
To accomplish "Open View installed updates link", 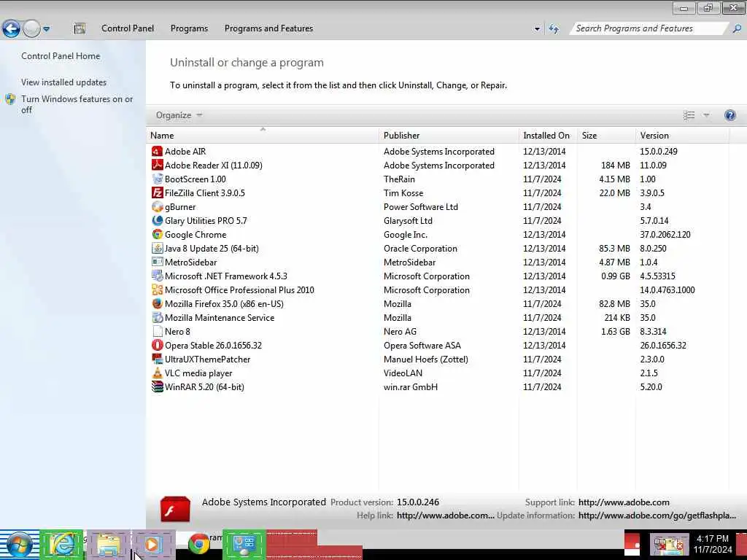I will 64,82.
